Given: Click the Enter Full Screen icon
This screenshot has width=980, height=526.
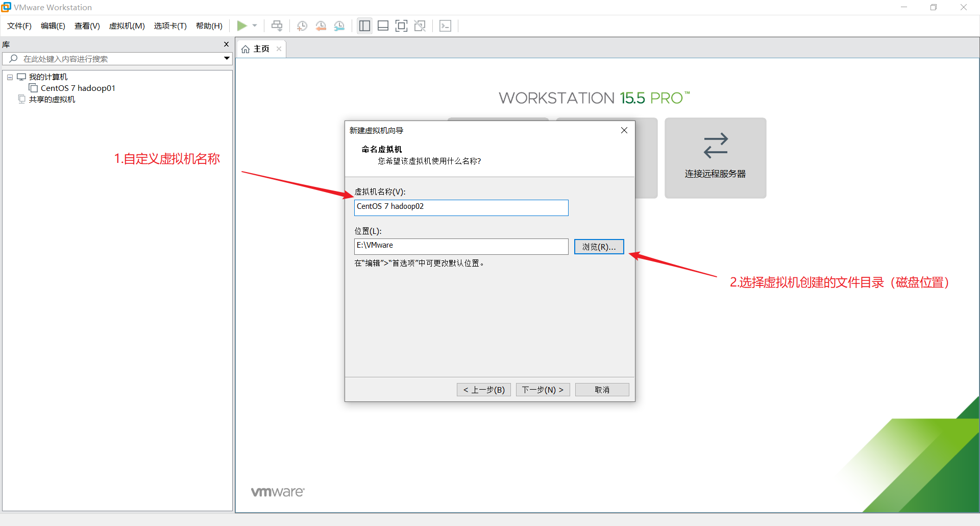Looking at the screenshot, I should 402,26.
